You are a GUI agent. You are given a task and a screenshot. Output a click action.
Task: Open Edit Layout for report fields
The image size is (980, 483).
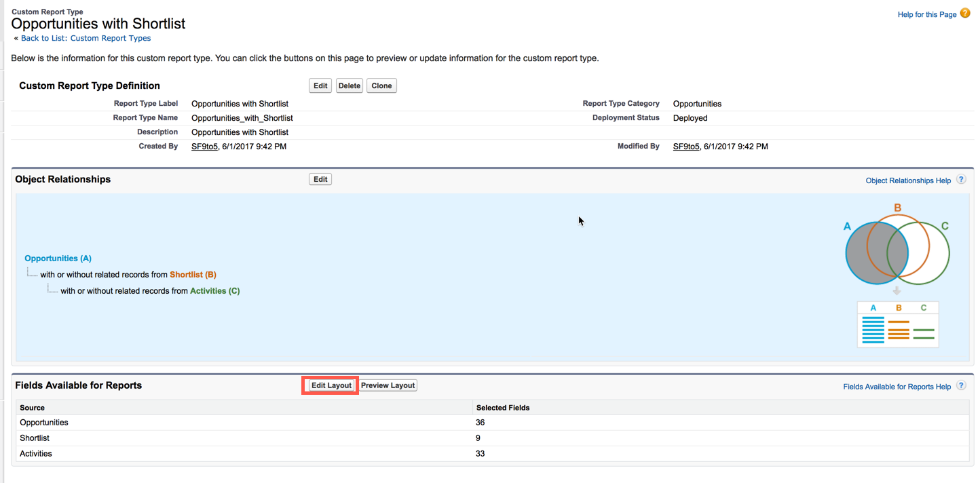pos(331,385)
